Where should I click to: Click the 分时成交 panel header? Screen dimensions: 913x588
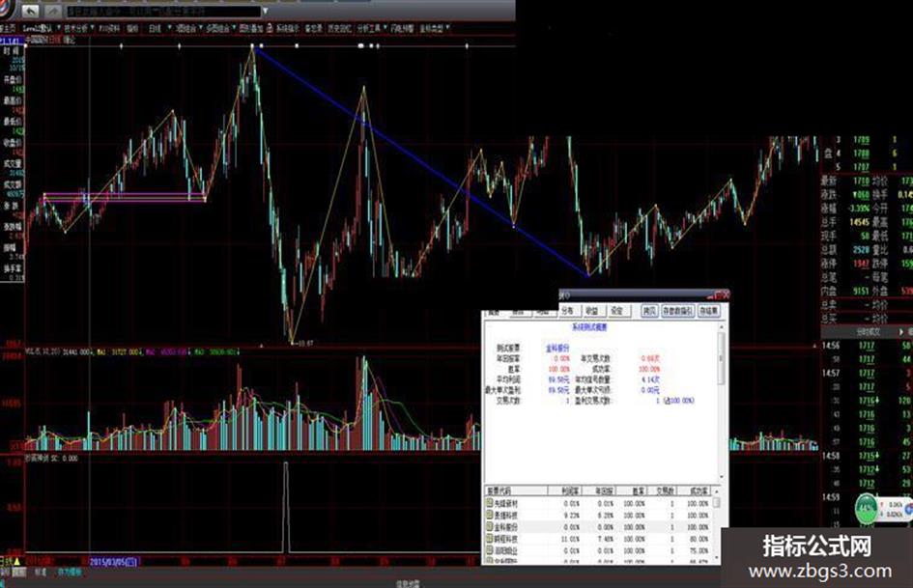[x=867, y=332]
